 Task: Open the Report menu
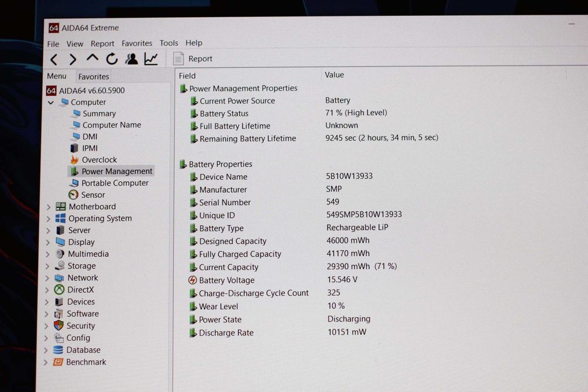point(102,43)
